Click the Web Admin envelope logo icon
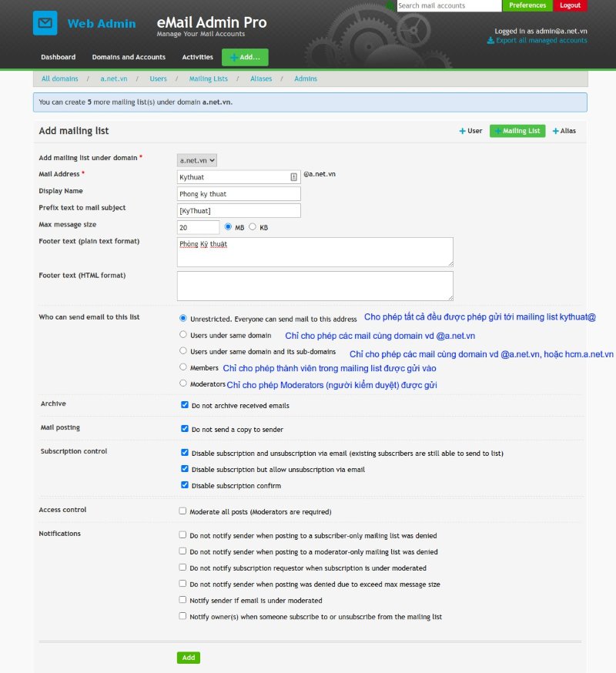Screen dimensions: 616x673 tap(45, 23)
